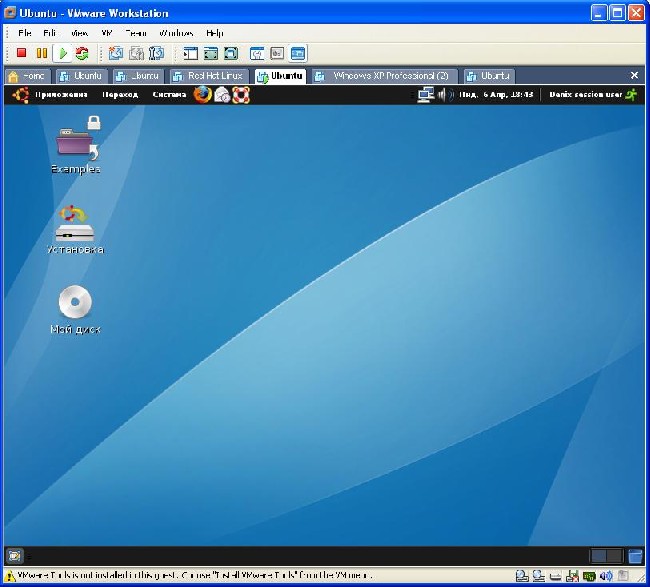The width and height of the screenshot is (650, 587).
Task: Click the yellow VMware Tools warning icon
Action: (10, 576)
